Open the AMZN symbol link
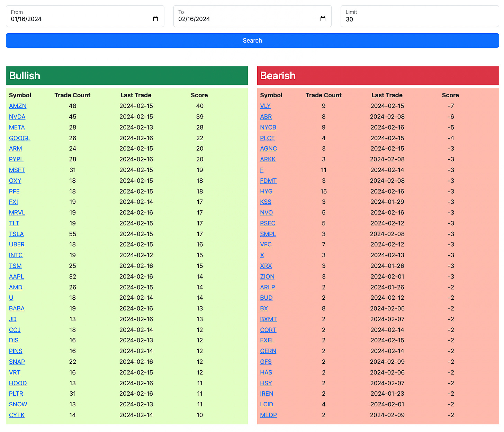The height and width of the screenshot is (432, 504). tap(18, 106)
